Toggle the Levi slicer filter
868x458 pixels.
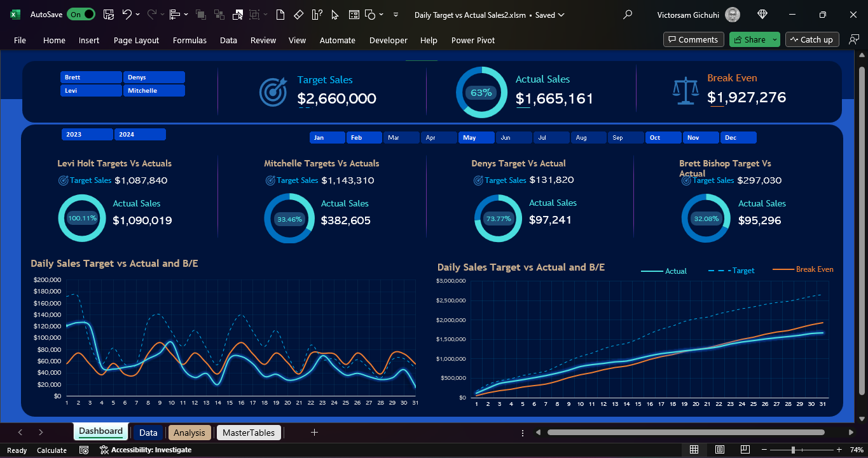click(91, 91)
